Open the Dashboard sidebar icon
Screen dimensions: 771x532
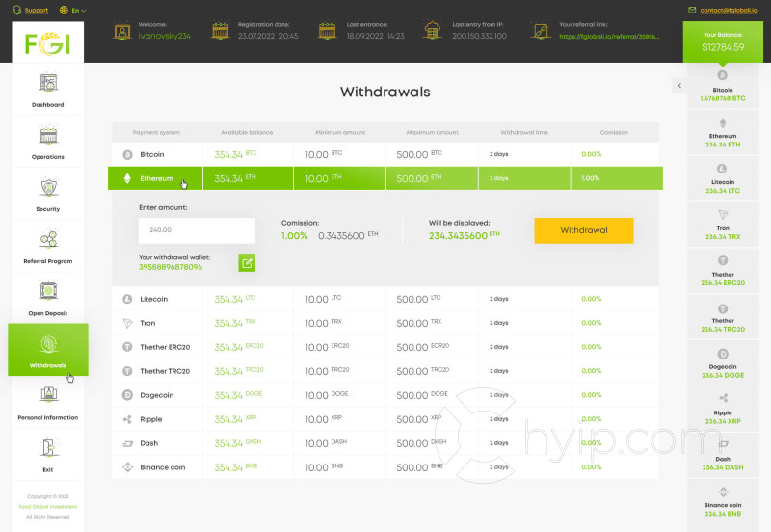[x=48, y=83]
